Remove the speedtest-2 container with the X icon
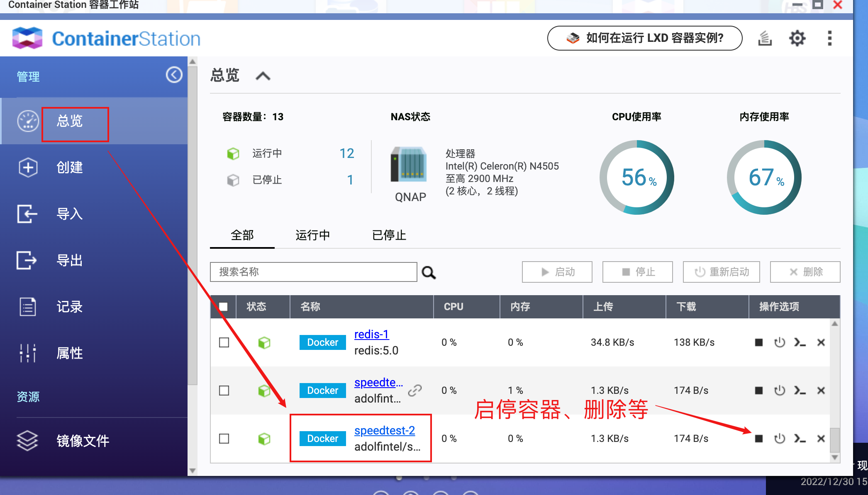The width and height of the screenshot is (868, 495). click(821, 439)
